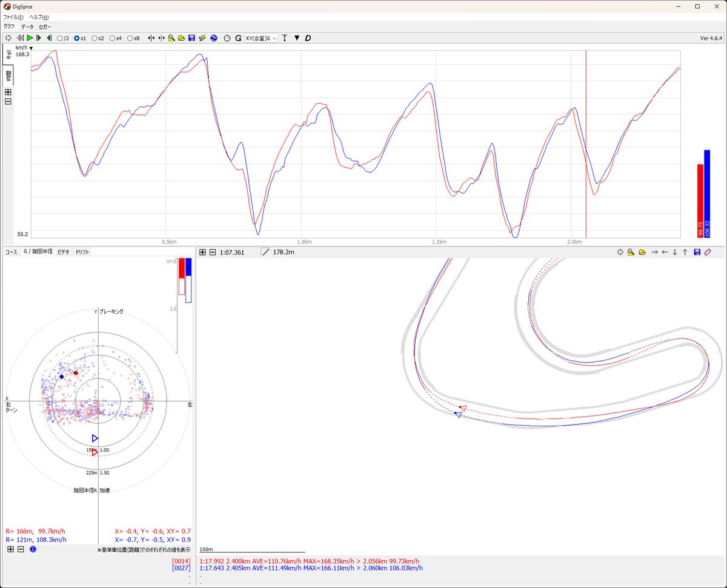Zoom out G-circle with minus icon at panel bottom

click(x=20, y=549)
